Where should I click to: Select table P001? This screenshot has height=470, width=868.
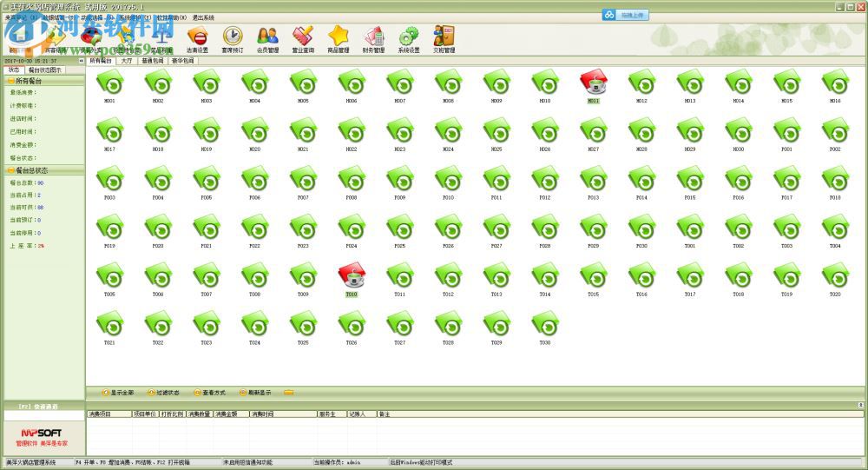coord(786,134)
